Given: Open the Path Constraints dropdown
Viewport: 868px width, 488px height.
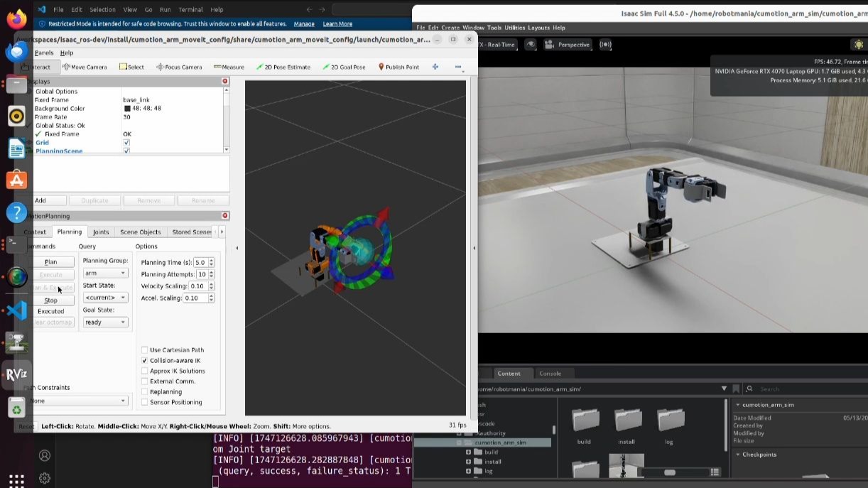Looking at the screenshot, I should [78, 401].
